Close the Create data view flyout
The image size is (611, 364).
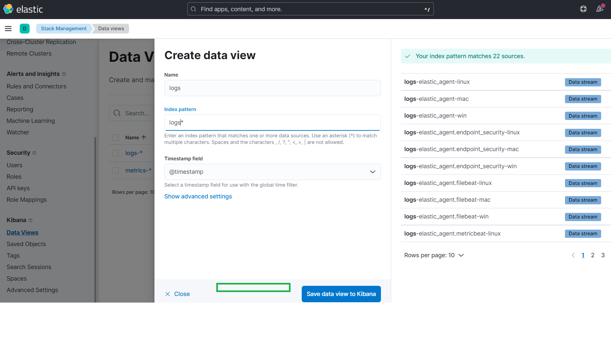(177, 294)
